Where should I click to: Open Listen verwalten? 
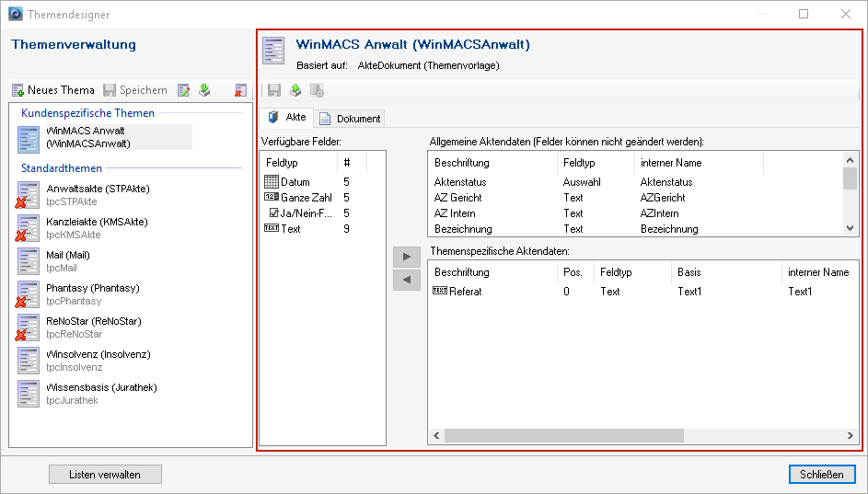coord(105,475)
